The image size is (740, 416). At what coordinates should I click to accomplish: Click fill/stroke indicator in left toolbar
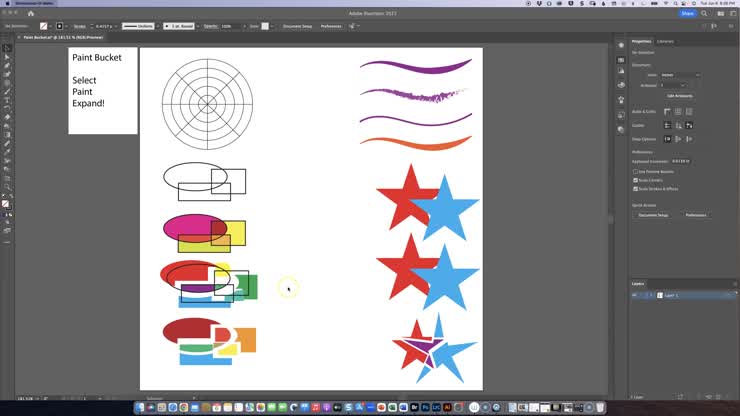pyautogui.click(x=6, y=204)
